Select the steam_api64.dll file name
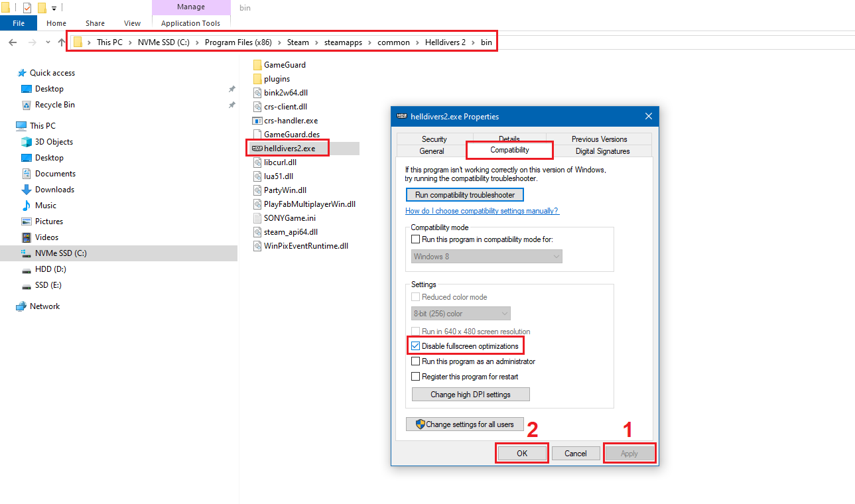This screenshot has height=504, width=855. tap(291, 232)
